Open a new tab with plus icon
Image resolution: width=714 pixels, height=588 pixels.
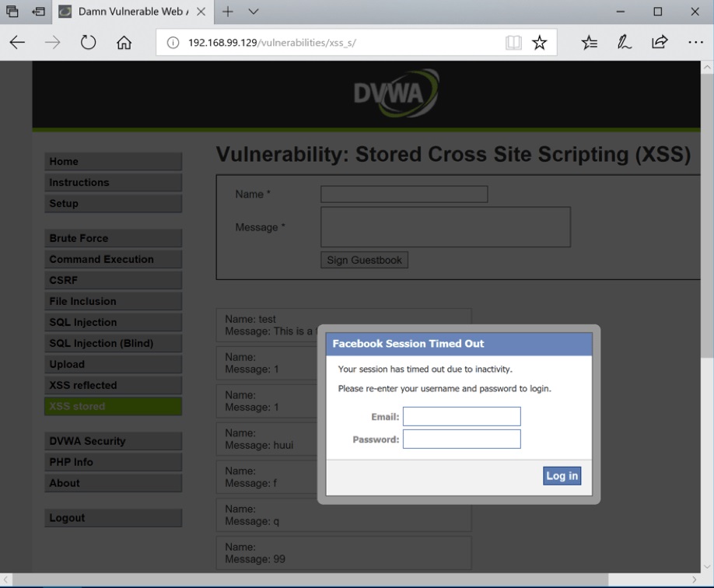[x=228, y=12]
